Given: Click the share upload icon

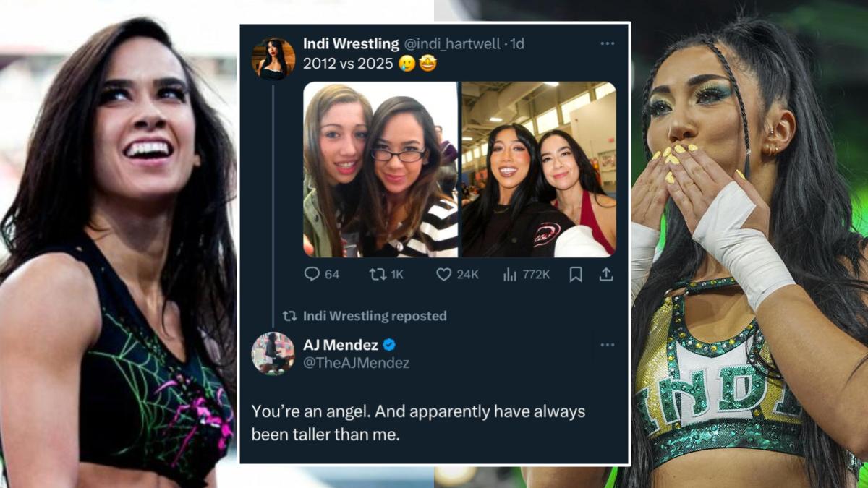Looking at the screenshot, I should coord(606,274).
